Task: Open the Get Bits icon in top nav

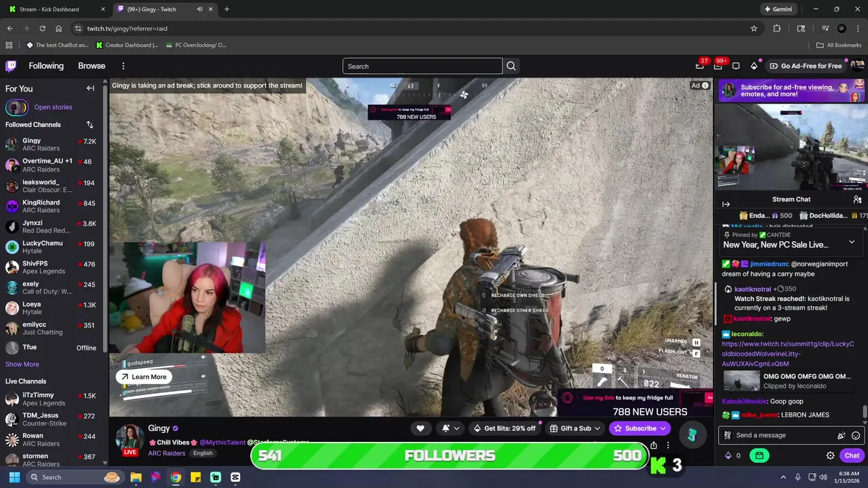Action: [x=754, y=66]
